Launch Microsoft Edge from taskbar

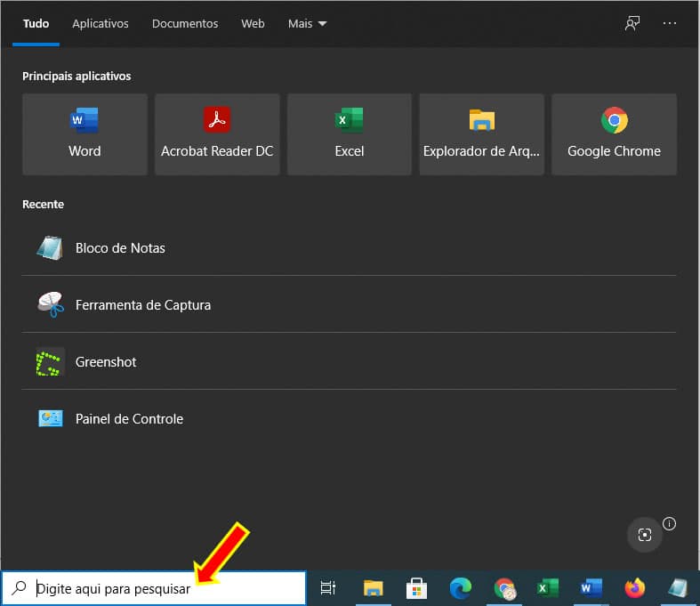(x=460, y=588)
